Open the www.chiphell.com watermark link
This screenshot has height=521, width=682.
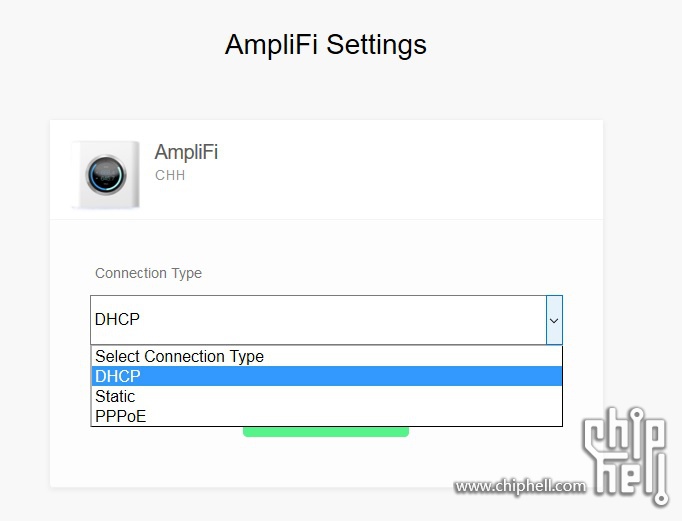520,486
